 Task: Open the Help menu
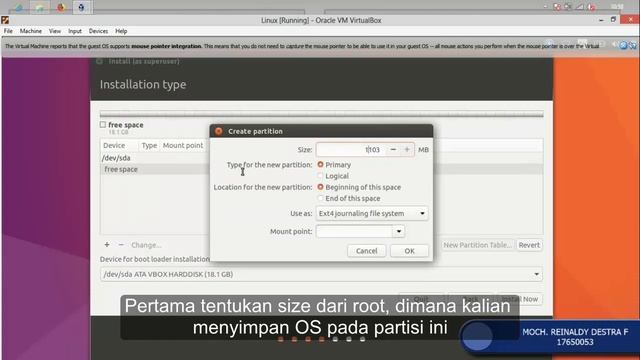tap(121, 31)
